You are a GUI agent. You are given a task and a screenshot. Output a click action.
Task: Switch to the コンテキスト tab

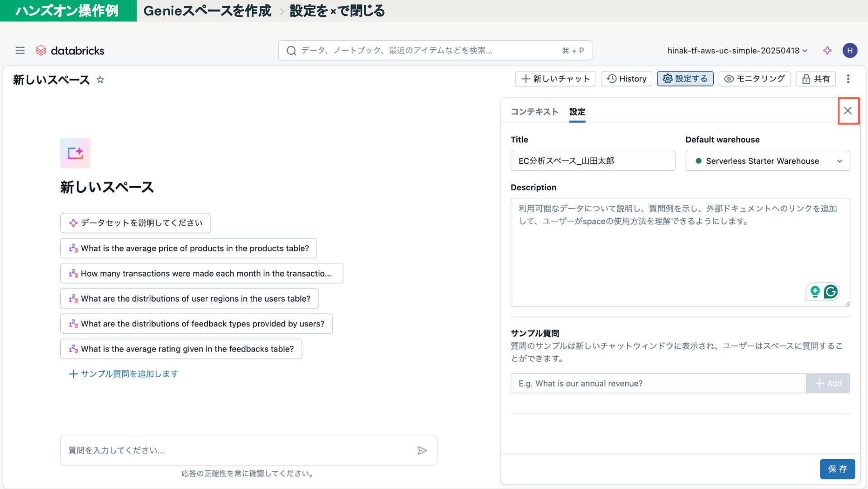tap(534, 112)
